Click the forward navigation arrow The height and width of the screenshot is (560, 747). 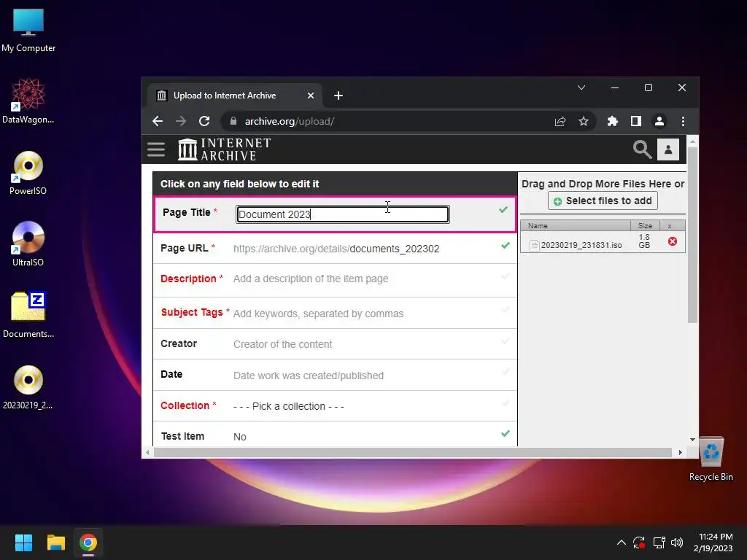point(181,122)
